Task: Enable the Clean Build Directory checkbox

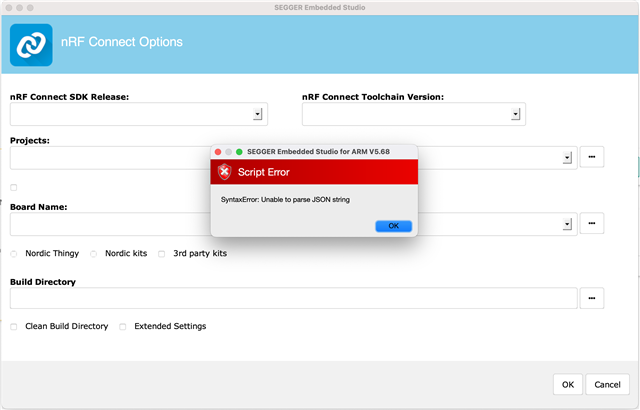Action: [13, 327]
